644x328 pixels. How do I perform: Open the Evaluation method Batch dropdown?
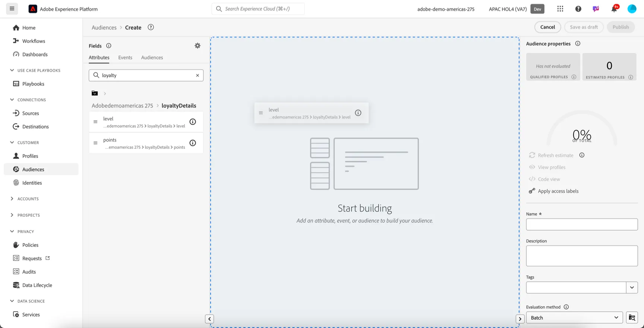point(574,318)
